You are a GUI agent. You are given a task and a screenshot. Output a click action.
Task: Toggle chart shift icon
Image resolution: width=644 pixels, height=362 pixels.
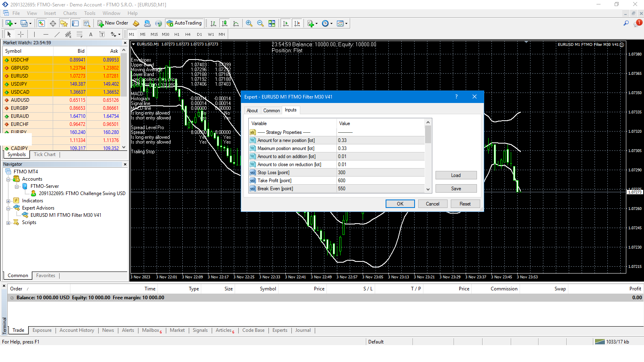pyautogui.click(x=297, y=23)
